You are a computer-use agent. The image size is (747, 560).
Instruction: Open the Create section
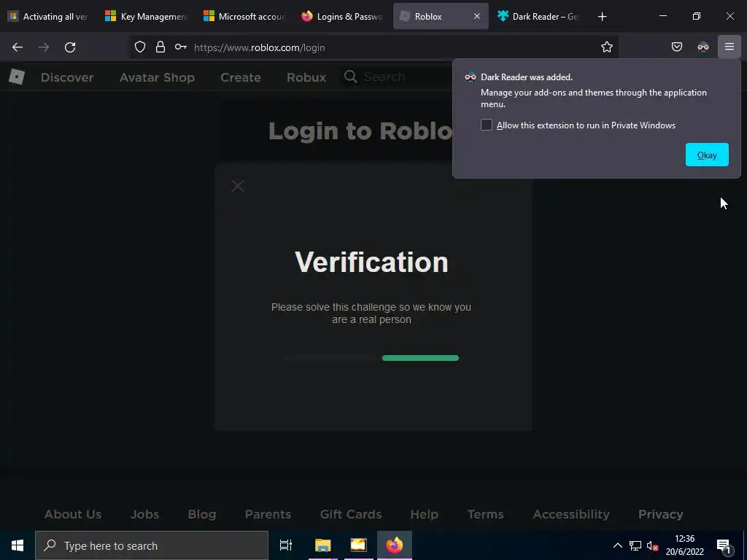pos(241,77)
